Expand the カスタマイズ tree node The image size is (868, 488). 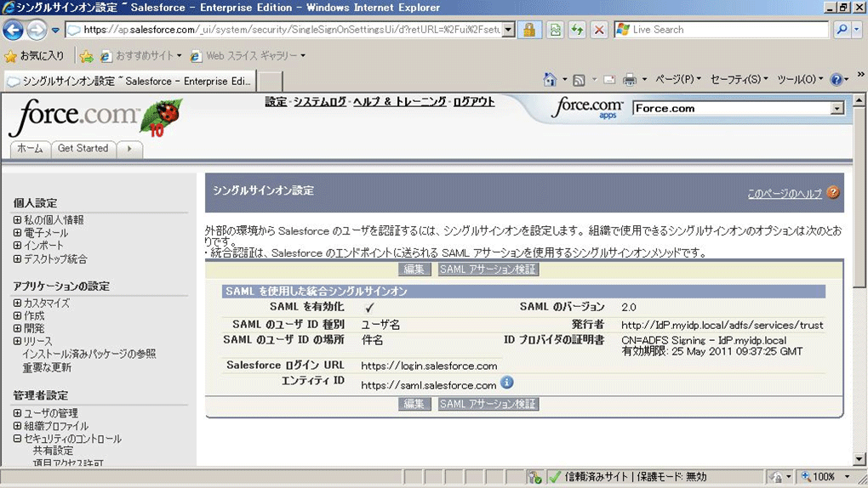(x=17, y=304)
